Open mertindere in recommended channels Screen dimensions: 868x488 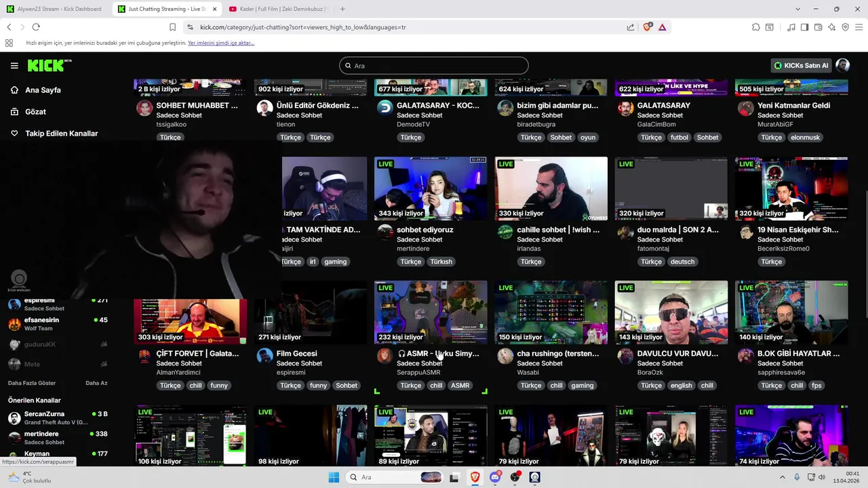[58, 437]
